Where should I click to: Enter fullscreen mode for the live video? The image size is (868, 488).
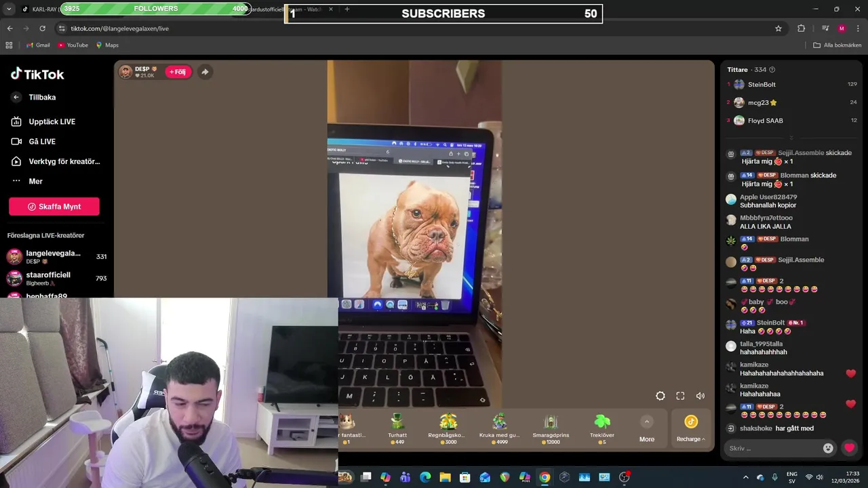click(680, 396)
